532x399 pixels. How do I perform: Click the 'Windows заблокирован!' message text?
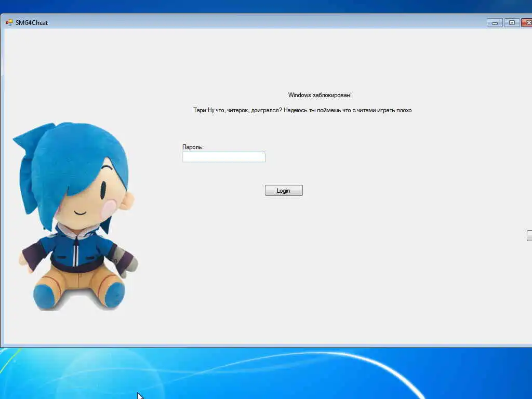pyautogui.click(x=320, y=95)
